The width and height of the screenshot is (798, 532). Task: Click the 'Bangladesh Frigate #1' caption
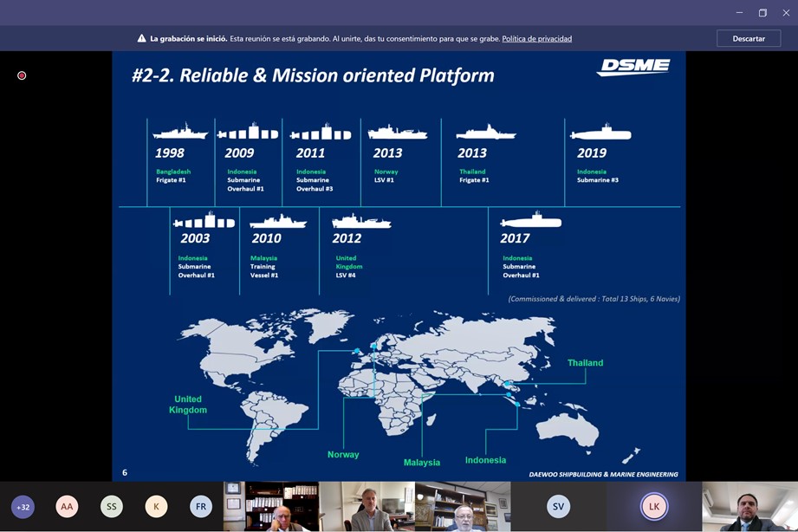173,176
